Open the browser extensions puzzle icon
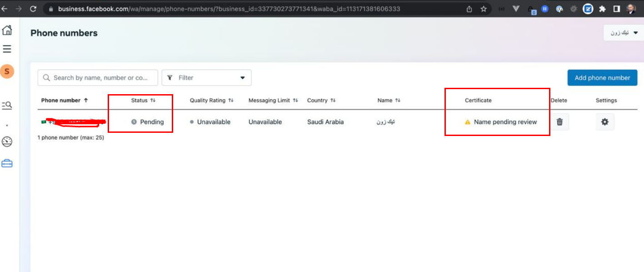 click(602, 9)
